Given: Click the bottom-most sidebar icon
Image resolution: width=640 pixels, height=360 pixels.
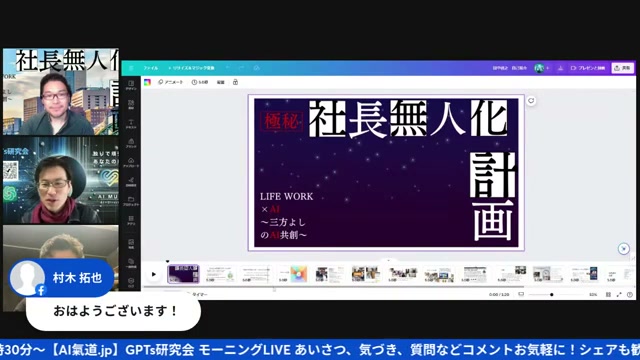Looking at the screenshot, I should coord(131,283).
